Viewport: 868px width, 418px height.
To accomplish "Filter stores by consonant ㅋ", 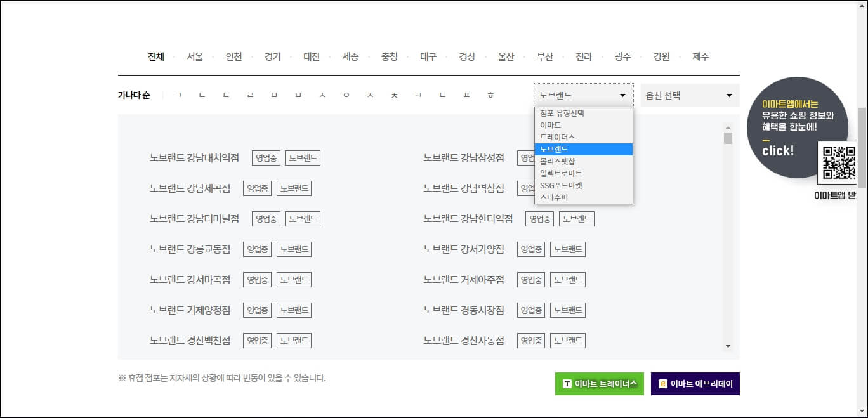I will pos(418,95).
